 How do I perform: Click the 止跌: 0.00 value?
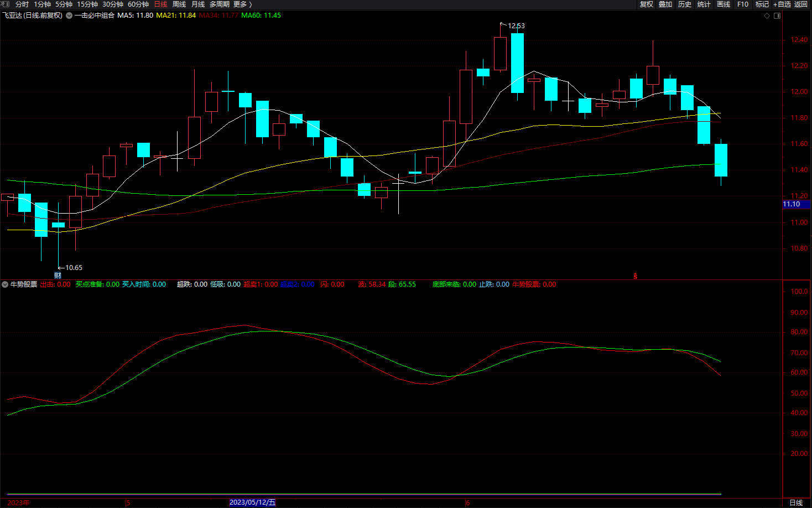point(494,284)
